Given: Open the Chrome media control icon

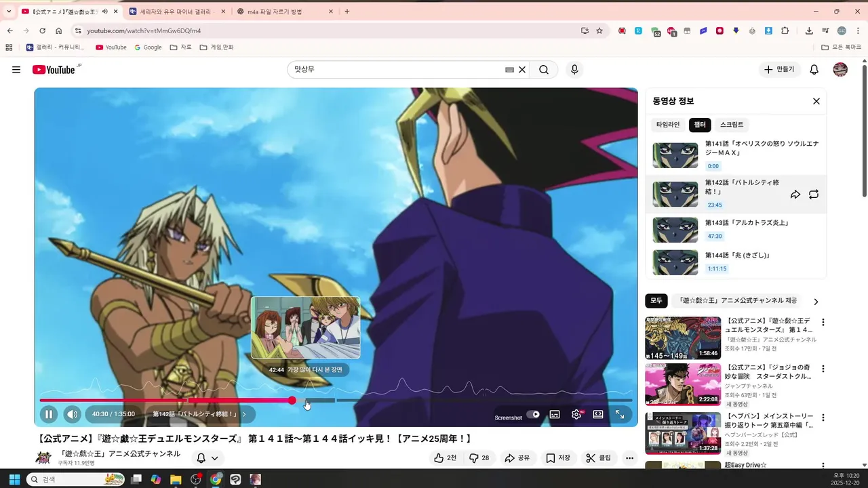Looking at the screenshot, I should [x=825, y=30].
